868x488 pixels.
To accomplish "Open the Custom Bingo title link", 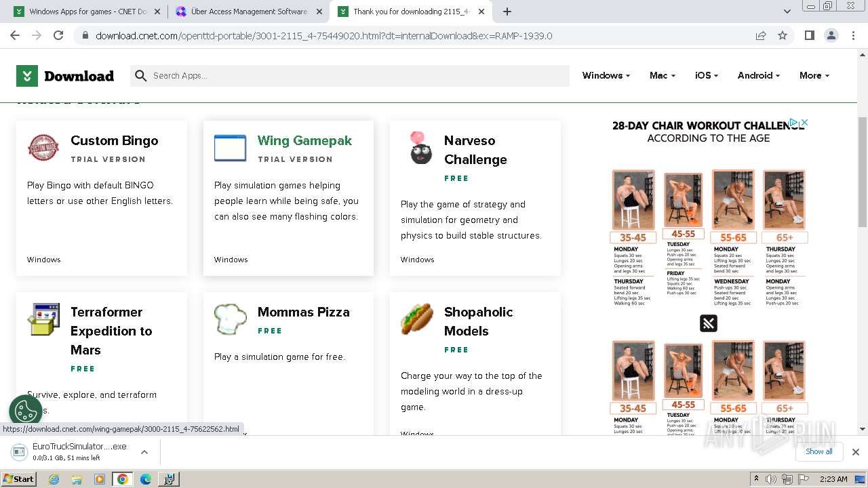I will [x=115, y=140].
